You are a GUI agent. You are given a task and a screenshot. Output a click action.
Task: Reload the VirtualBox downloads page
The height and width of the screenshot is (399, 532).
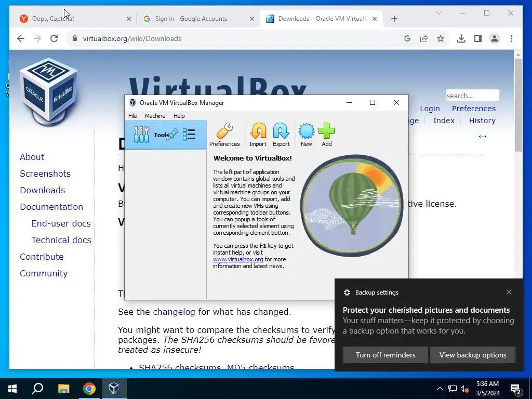(x=54, y=38)
